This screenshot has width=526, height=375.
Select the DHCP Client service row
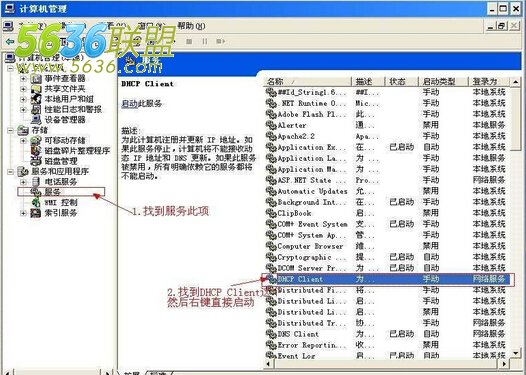point(387,279)
